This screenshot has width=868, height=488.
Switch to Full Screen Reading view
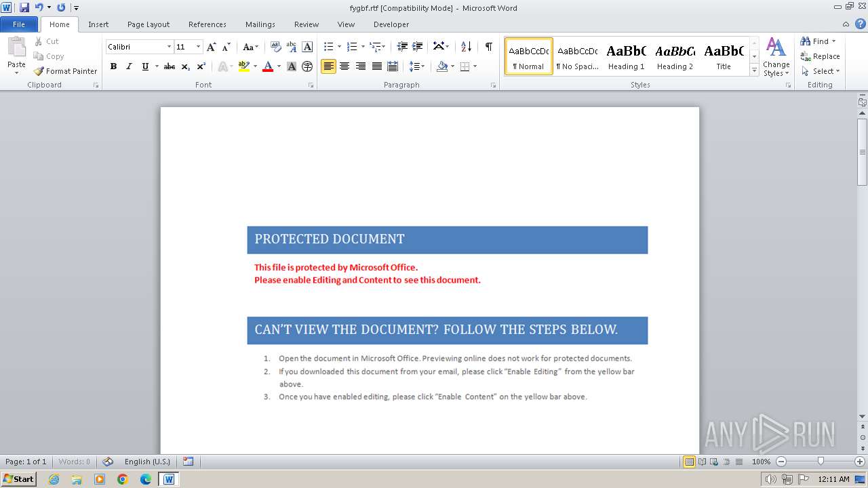[x=702, y=462]
